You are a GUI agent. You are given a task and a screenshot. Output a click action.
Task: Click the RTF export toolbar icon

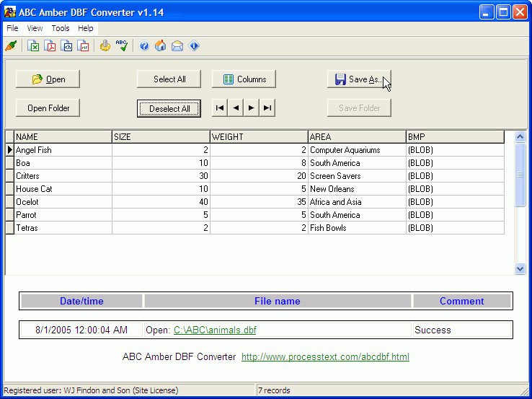coord(84,46)
